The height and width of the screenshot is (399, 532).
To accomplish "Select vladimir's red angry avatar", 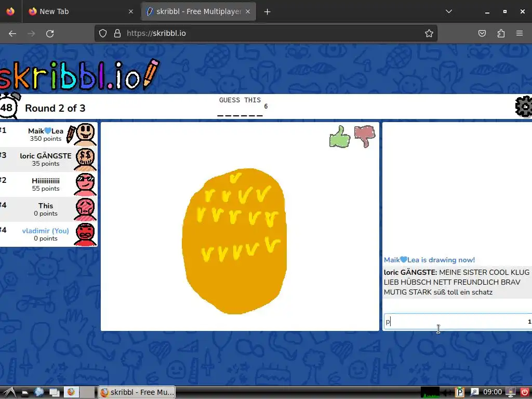I will 85,234.
